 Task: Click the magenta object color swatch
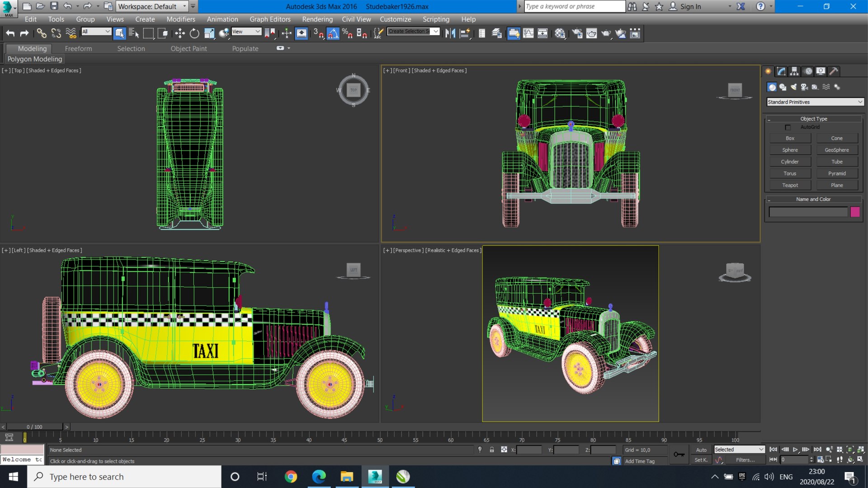click(855, 212)
